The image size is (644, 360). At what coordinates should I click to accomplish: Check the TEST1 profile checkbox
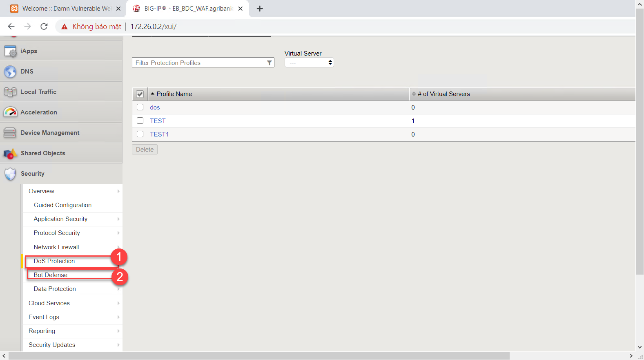click(140, 134)
